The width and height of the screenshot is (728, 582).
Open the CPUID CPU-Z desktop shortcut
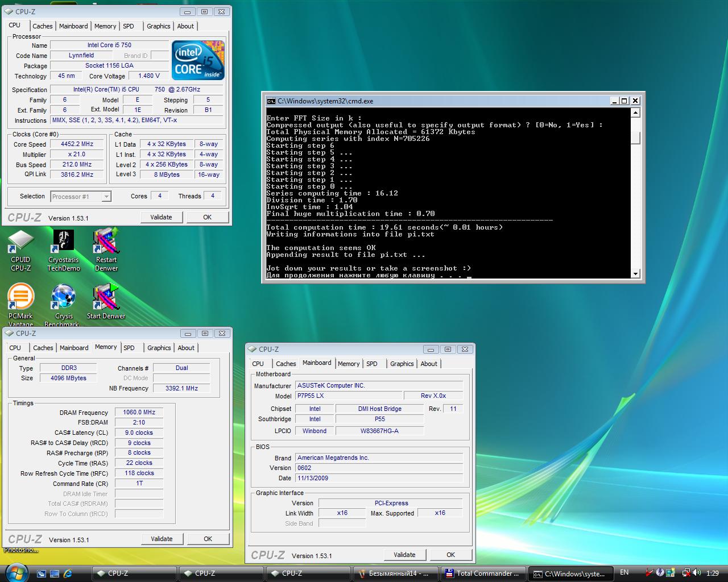(20, 251)
